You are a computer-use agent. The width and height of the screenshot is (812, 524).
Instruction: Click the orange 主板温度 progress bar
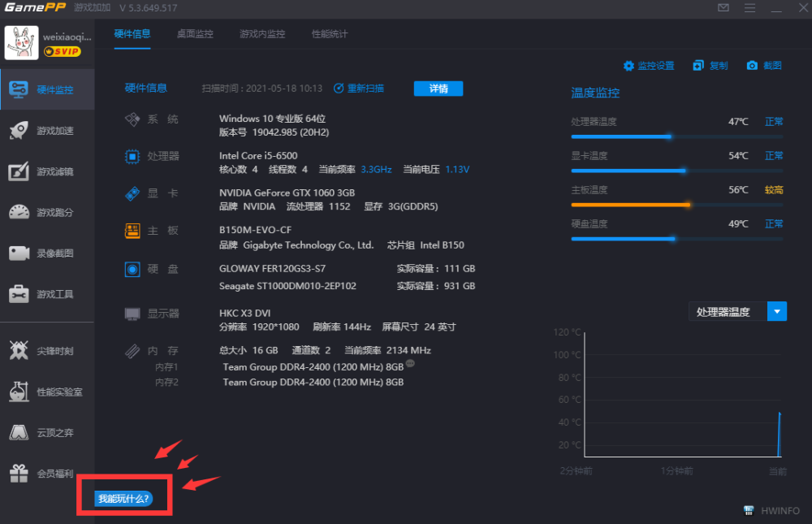677,205
